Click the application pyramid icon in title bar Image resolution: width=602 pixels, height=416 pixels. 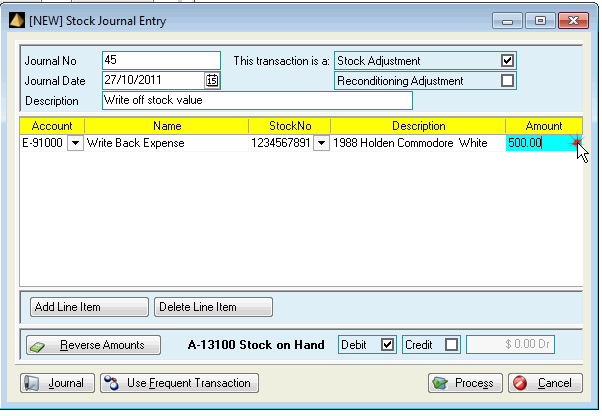tap(17, 20)
